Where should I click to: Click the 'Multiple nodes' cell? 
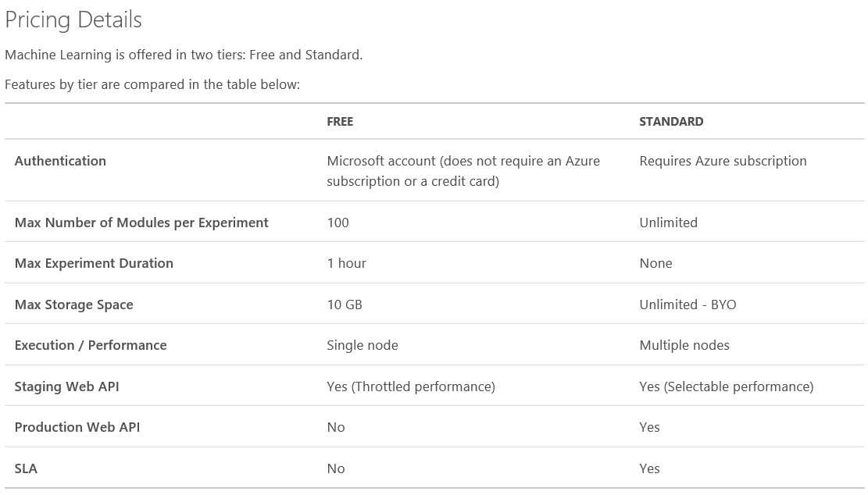tap(684, 346)
